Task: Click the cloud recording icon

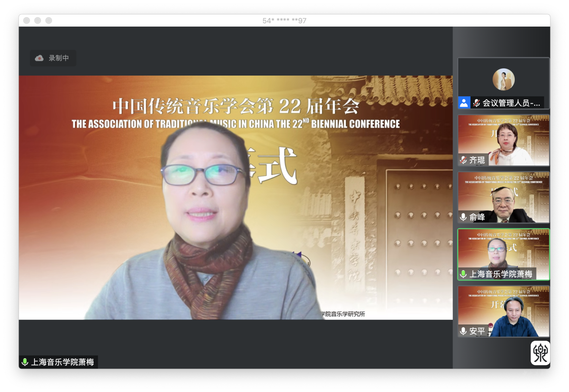Action: 39,58
